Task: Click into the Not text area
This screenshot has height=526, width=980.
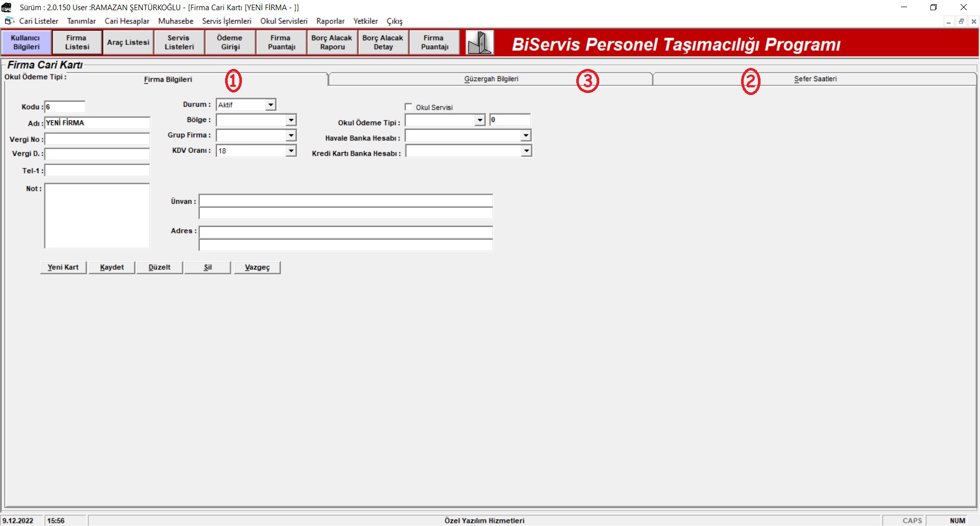Action: click(x=97, y=216)
